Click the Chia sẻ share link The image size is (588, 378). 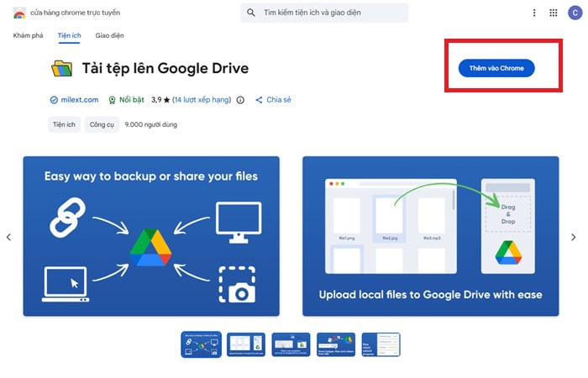click(279, 100)
